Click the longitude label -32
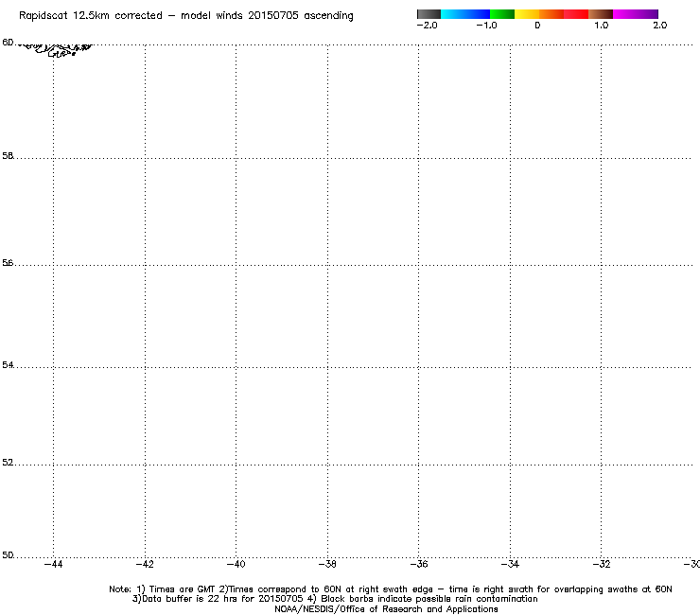 point(602,565)
